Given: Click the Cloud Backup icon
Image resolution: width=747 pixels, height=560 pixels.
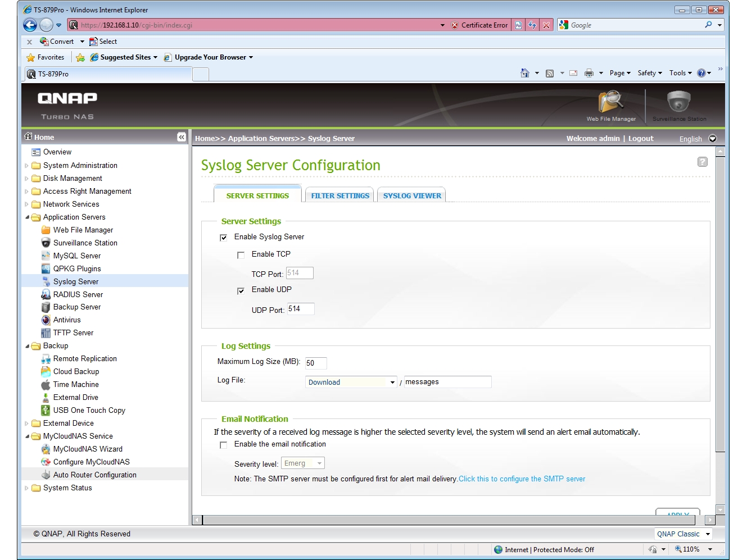Looking at the screenshot, I should click(46, 372).
